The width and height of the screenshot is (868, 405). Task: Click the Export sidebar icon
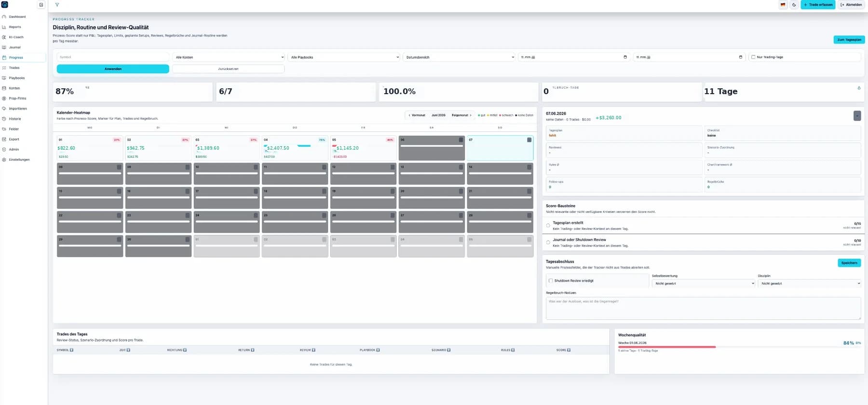click(x=4, y=139)
